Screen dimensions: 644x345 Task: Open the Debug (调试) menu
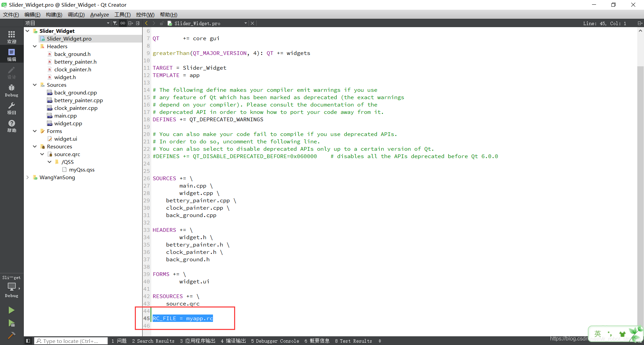(76, 14)
